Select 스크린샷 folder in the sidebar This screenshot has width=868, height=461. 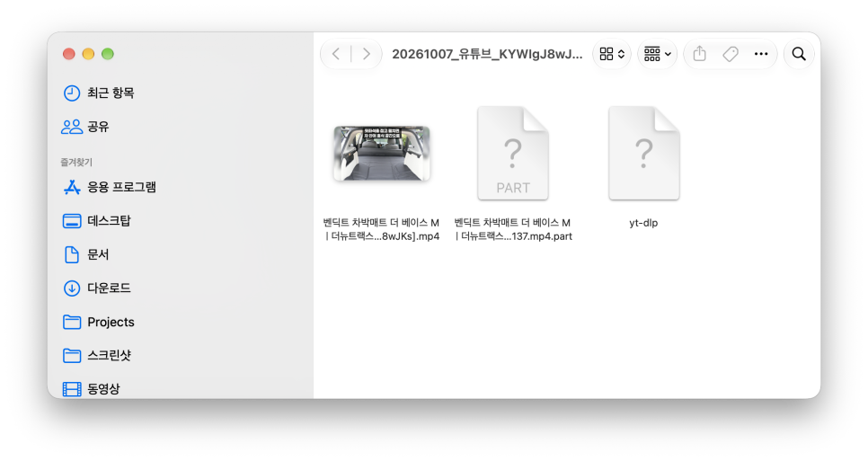click(97, 355)
